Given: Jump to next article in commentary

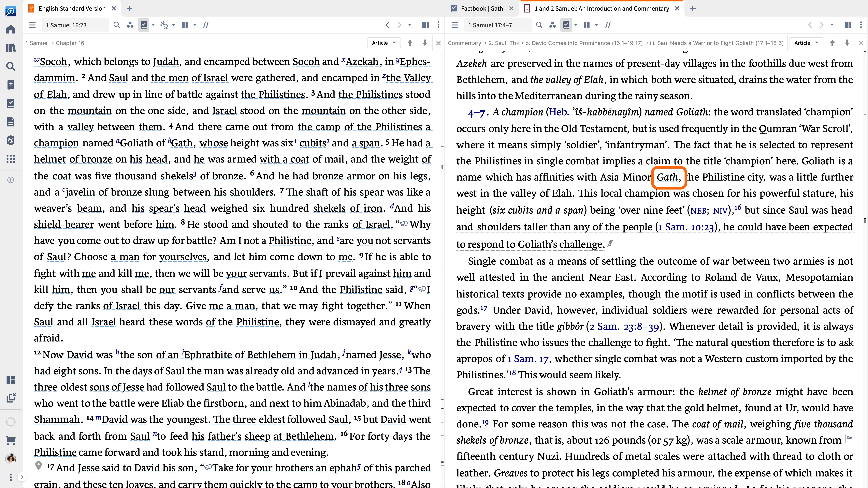Looking at the screenshot, I should [847, 43].
